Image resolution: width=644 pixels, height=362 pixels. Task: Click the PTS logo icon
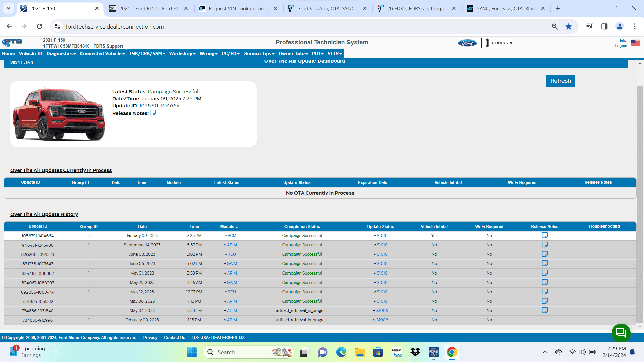pyautogui.click(x=12, y=43)
